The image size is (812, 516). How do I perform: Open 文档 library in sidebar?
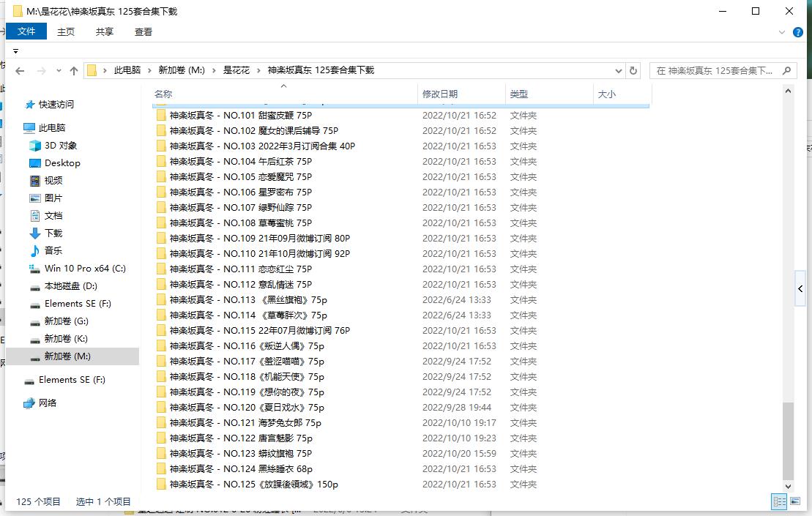(x=53, y=216)
